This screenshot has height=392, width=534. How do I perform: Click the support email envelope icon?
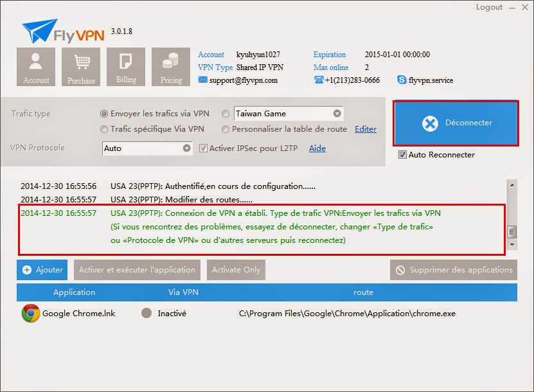click(x=202, y=80)
